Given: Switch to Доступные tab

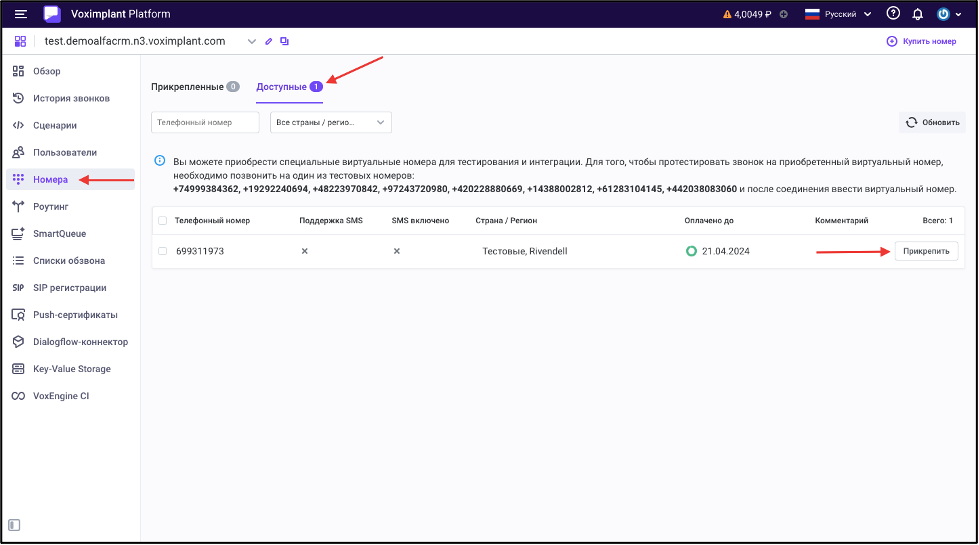Looking at the screenshot, I should tap(289, 87).
